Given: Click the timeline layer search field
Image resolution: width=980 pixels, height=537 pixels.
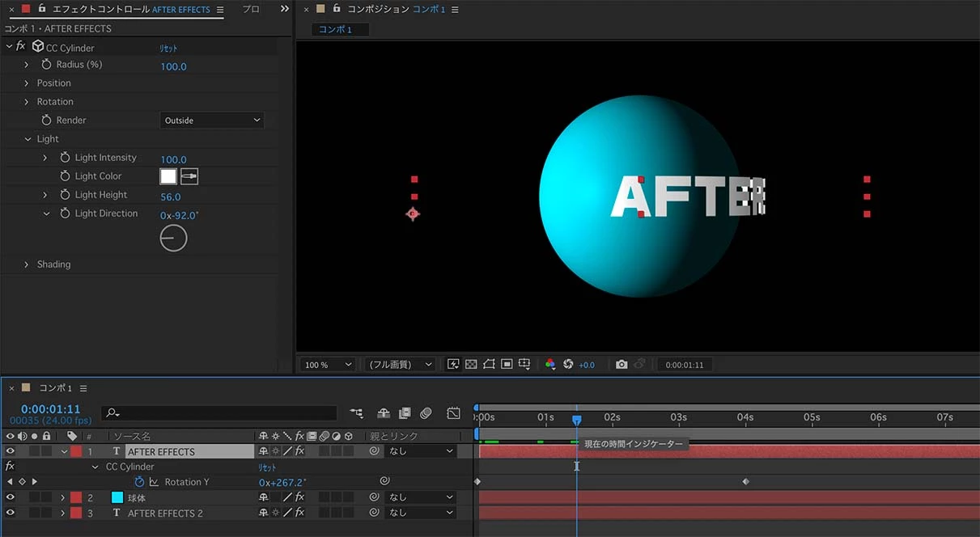Looking at the screenshot, I should click(x=218, y=413).
